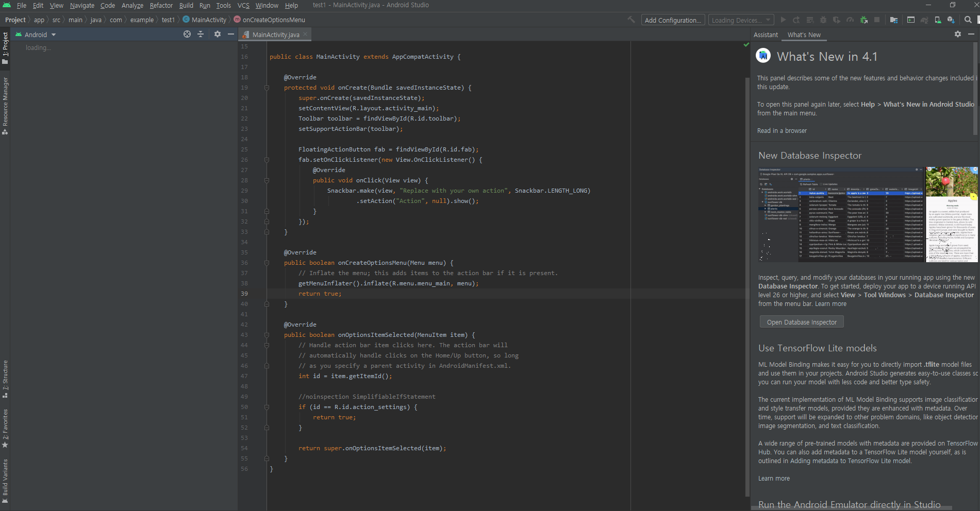Open the Assistant panel gear settings
The width and height of the screenshot is (980, 511).
pyautogui.click(x=958, y=34)
